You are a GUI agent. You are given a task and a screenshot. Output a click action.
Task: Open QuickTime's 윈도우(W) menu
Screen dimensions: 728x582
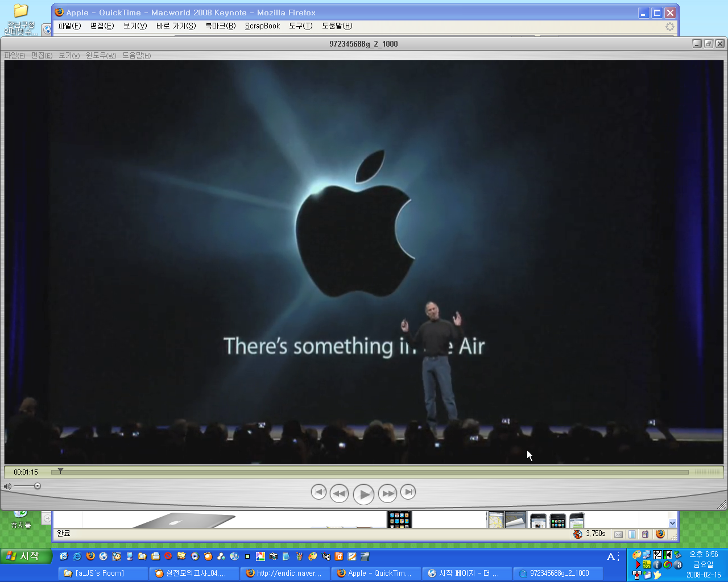click(x=101, y=56)
